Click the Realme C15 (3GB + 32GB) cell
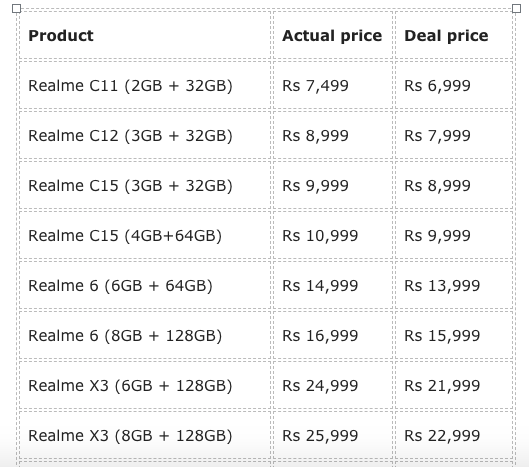The image size is (529, 467). click(145, 185)
